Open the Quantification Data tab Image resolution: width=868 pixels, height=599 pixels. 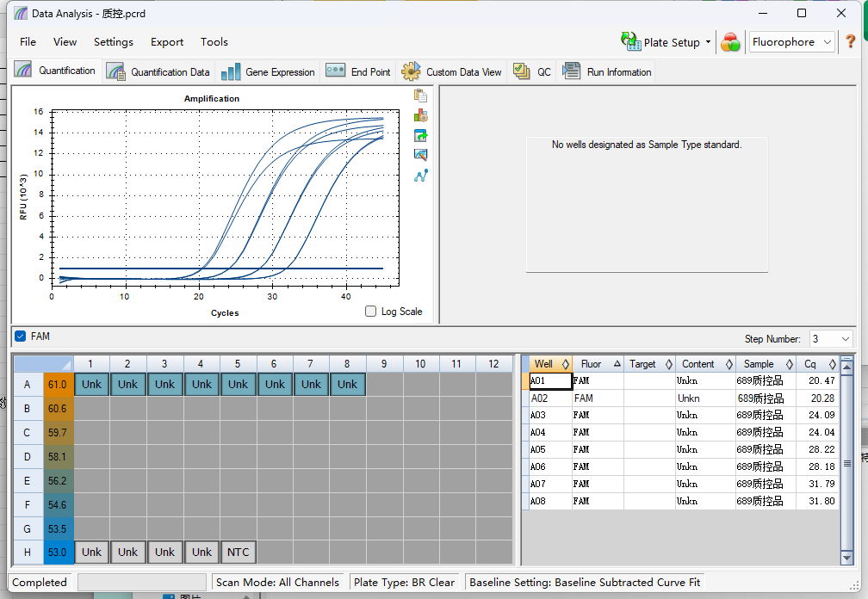coord(158,72)
